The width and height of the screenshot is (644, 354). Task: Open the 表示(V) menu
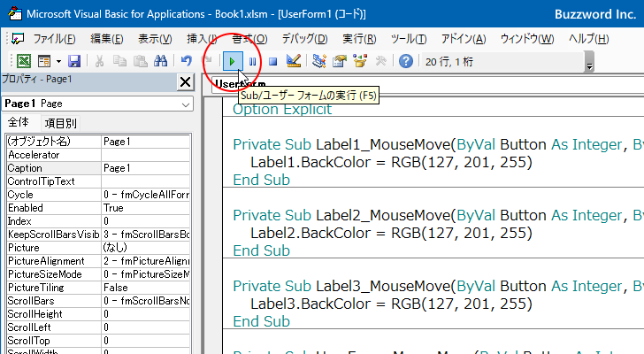pyautogui.click(x=155, y=39)
